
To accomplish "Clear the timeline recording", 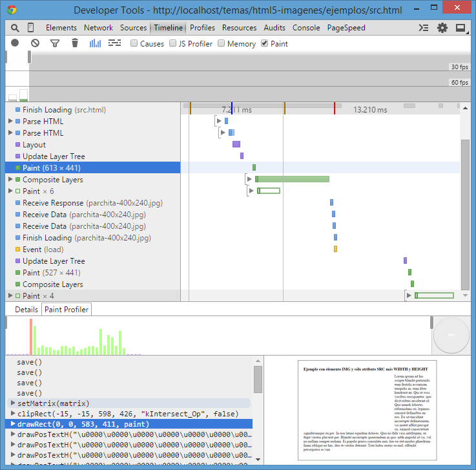I will pos(35,43).
